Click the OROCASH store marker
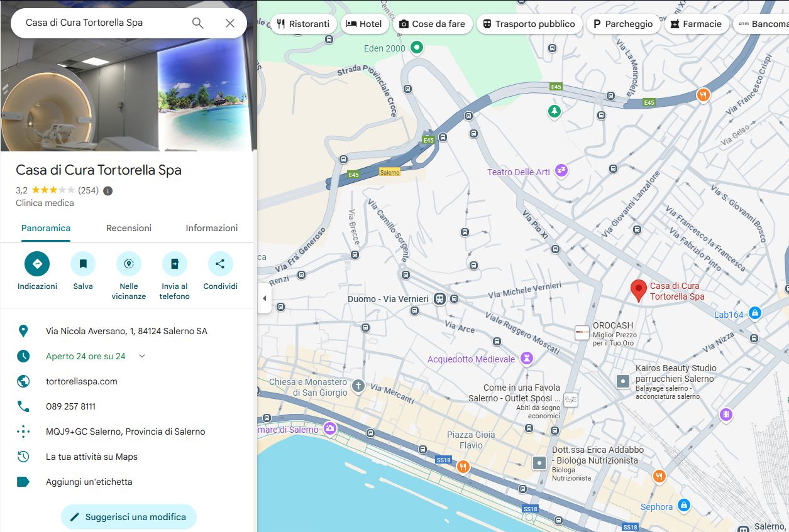The height and width of the screenshot is (532, 789). [x=582, y=332]
